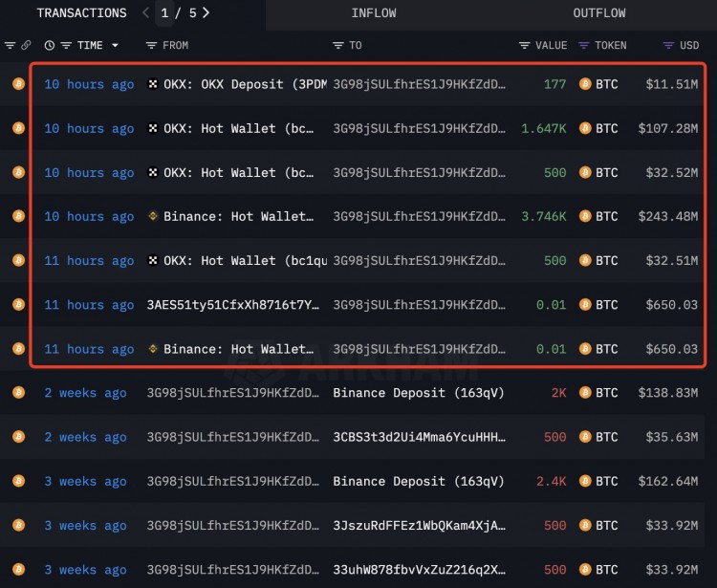Viewport: 717px width, 588px height.
Task: Click the value 3.746K
Action: click(x=544, y=216)
